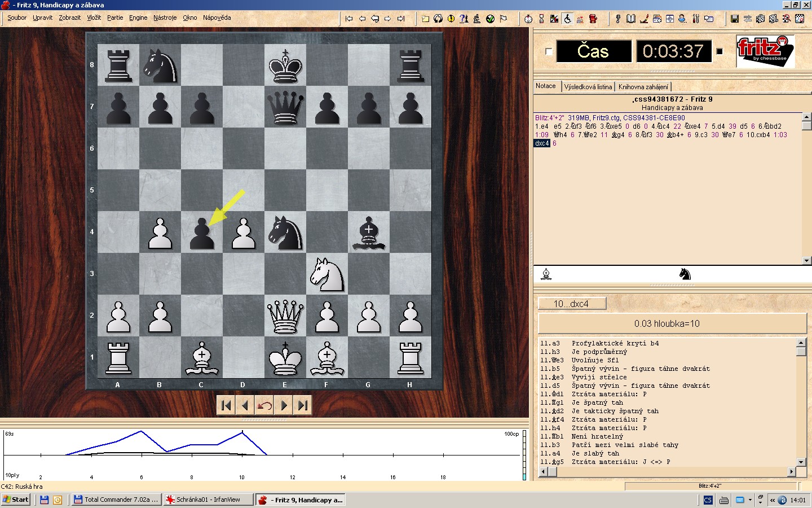Viewport: 812px width, 508px height.
Task: Click the red undo arrow below board
Action: tap(264, 405)
